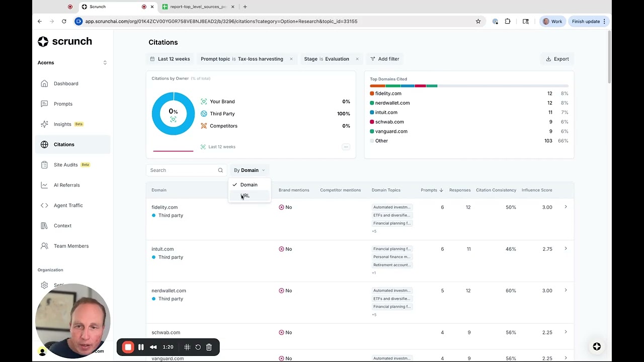The height and width of the screenshot is (362, 644).
Task: Close the Scrunch browser tab
Action: point(152,7)
